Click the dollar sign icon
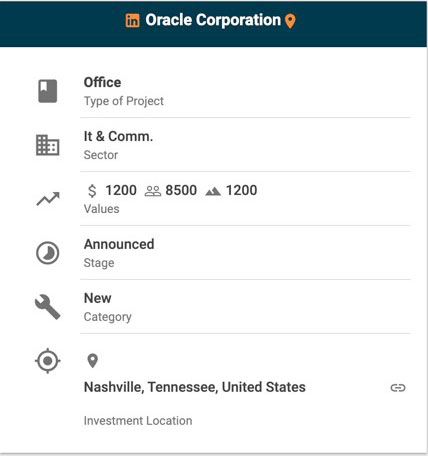This screenshot has height=456, width=428. pos(92,191)
